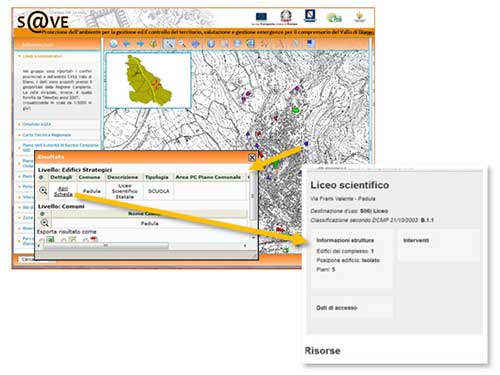The width and height of the screenshot is (500, 375).
Task: Choose the first export format radio button
Action: [42, 241]
